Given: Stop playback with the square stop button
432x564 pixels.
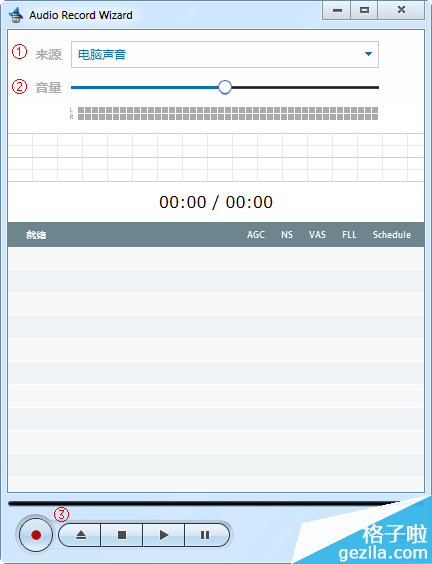Looking at the screenshot, I should [122, 535].
